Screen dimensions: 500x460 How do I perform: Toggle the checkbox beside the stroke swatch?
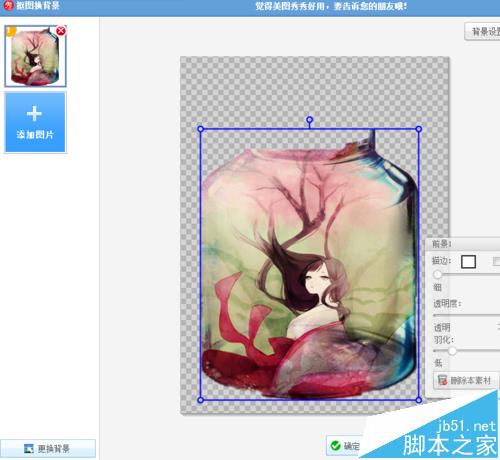tap(497, 261)
